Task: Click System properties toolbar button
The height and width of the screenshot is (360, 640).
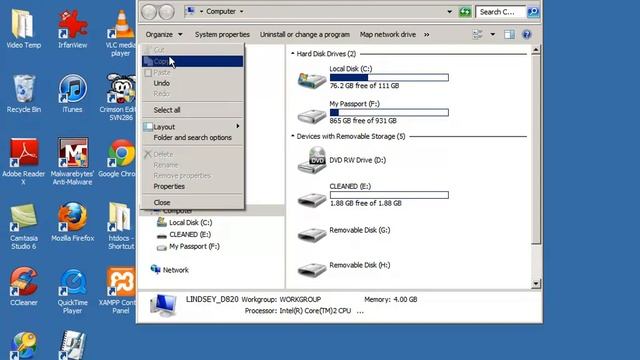Action: (x=222, y=35)
